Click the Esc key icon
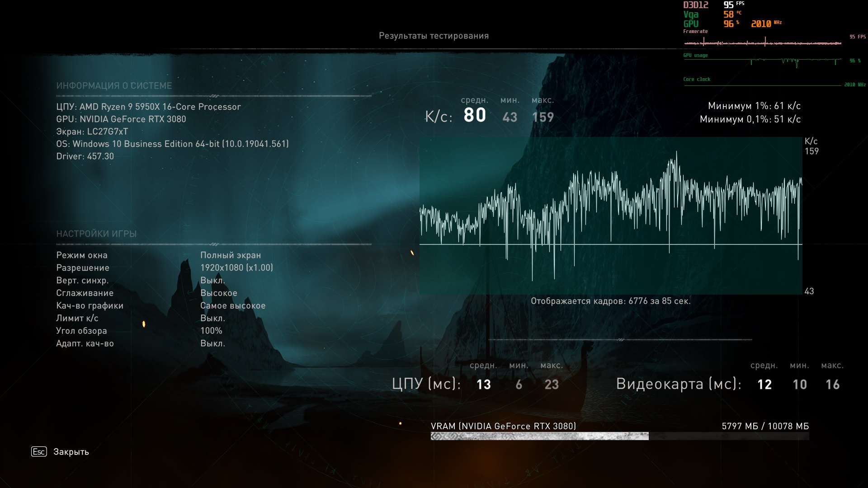The width and height of the screenshot is (868, 488). pos(39,451)
